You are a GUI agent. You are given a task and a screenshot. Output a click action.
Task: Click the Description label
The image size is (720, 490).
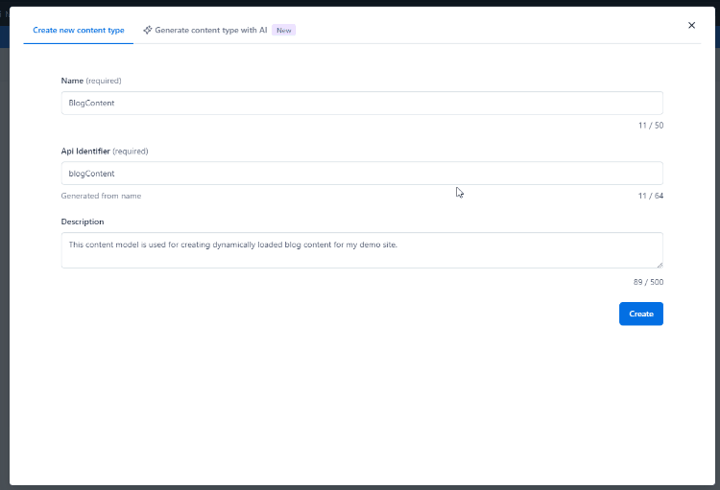(83, 222)
